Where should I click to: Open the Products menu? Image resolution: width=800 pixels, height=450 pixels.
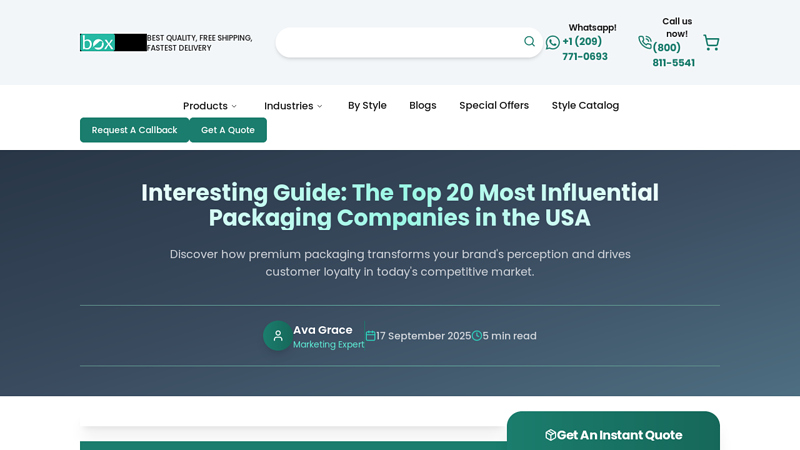click(210, 106)
